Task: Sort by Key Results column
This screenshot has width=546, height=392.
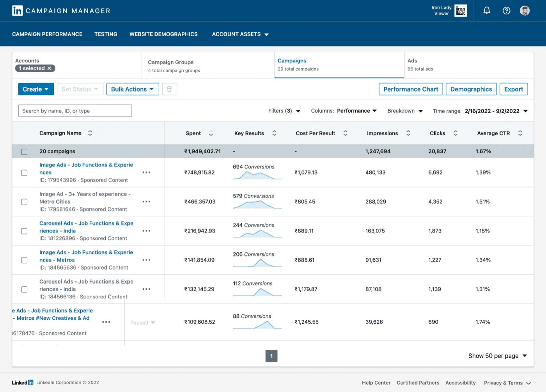Action: pyautogui.click(x=274, y=133)
